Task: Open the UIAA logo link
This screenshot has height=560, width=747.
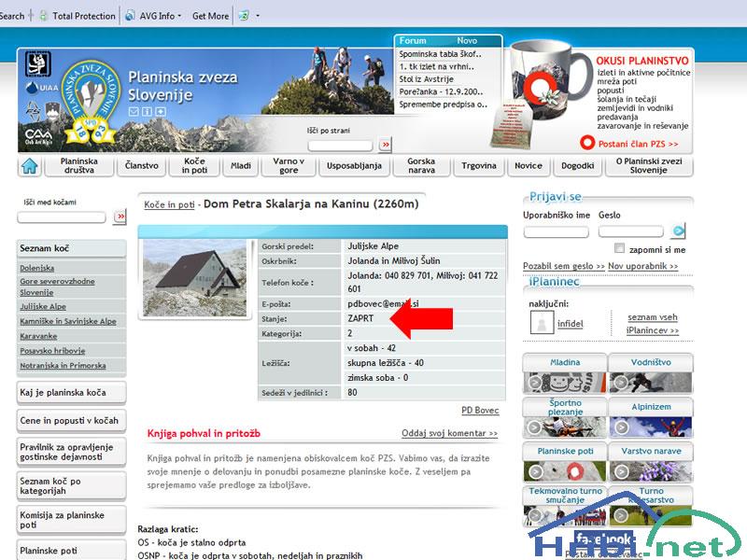Action: coord(42,88)
